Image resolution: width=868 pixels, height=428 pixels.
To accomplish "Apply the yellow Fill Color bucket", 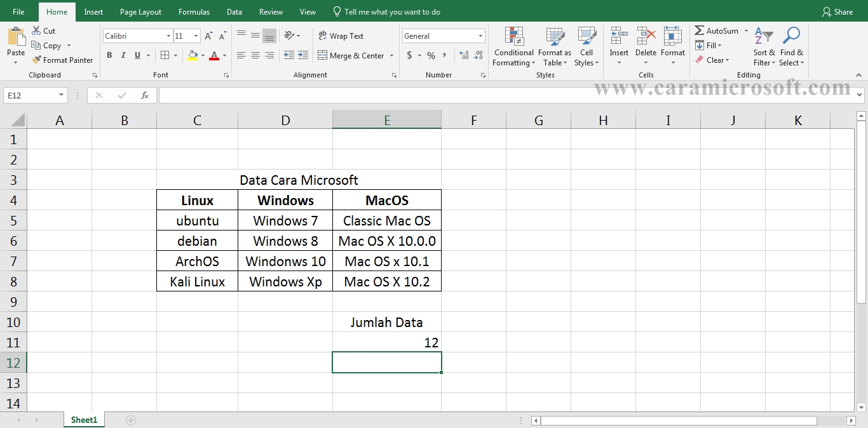I will [193, 55].
